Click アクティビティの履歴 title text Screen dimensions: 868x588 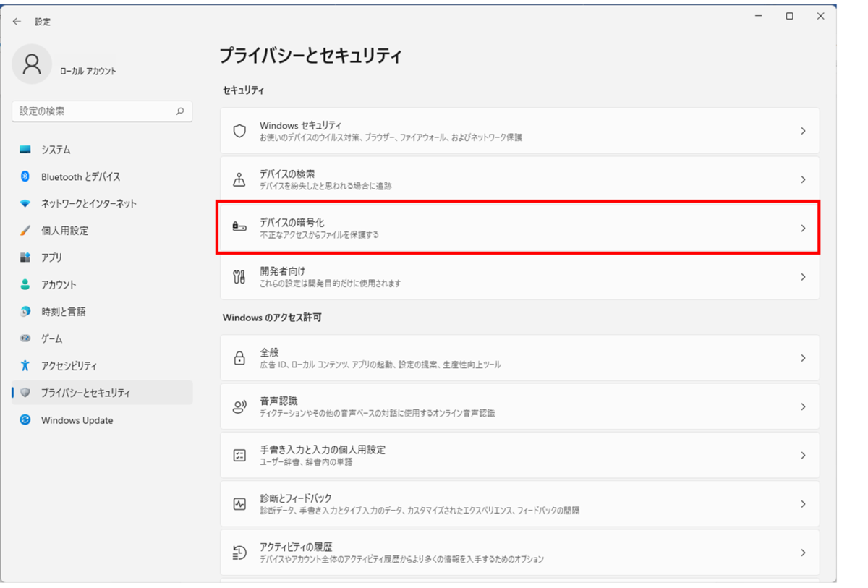pyautogui.click(x=296, y=547)
